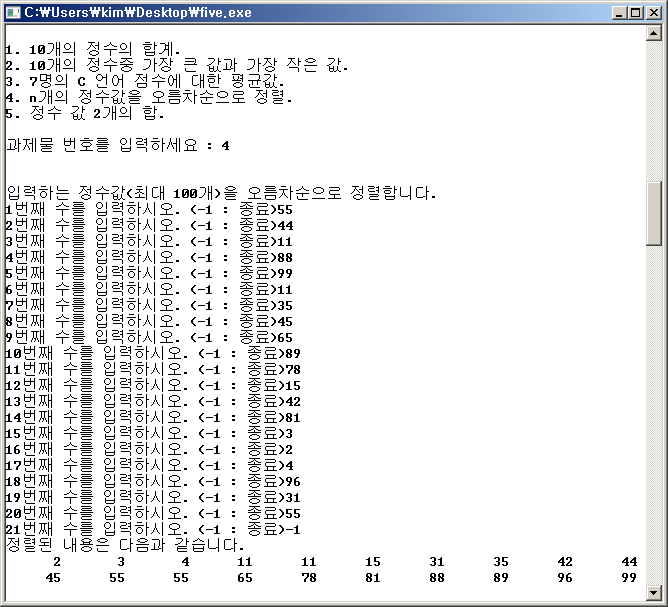Click value 81 in the sorted result rows
The width and height of the screenshot is (668, 607).
click(373, 578)
